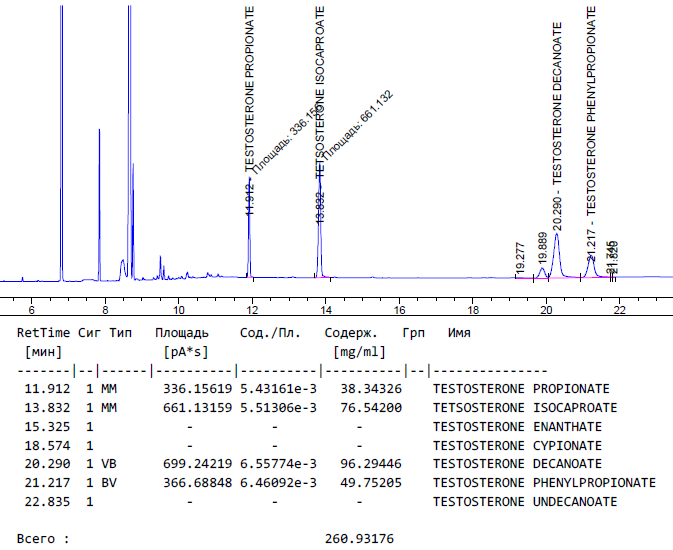Viewport: 673px width, 550px height.
Task: Select the Testosterone Undecanoate row name
Action: point(524,501)
